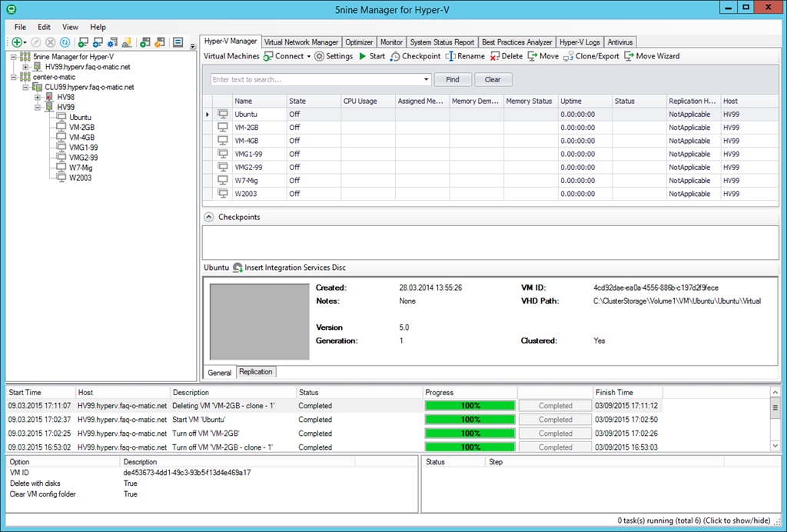Expand the HV98 tree node
Image resolution: width=787 pixels, height=532 pixels.
(38, 97)
